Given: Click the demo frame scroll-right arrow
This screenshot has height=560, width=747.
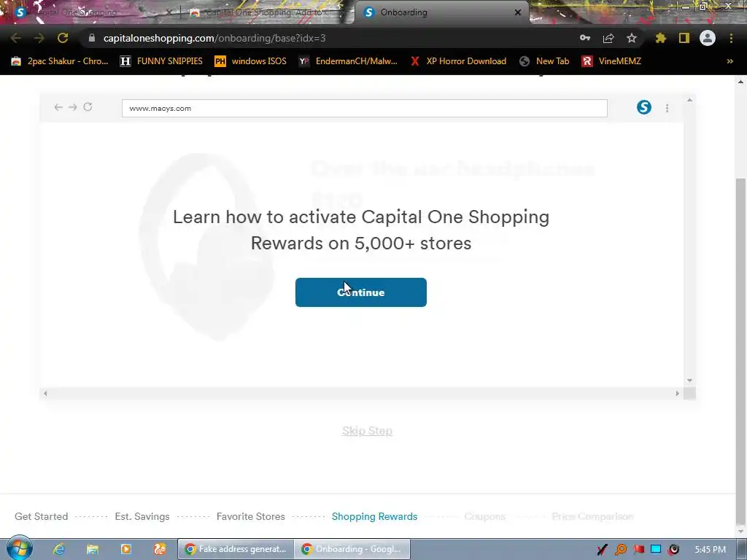Looking at the screenshot, I should [x=678, y=393].
